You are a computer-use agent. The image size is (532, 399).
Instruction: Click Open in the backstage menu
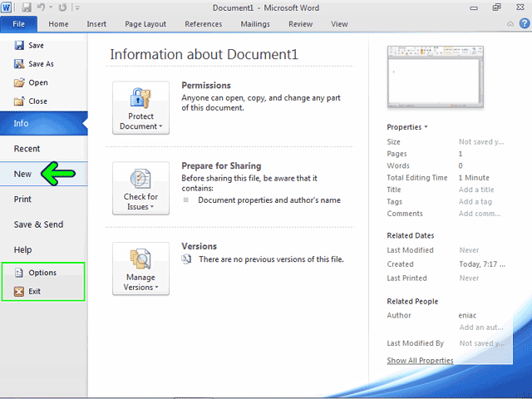[31, 82]
